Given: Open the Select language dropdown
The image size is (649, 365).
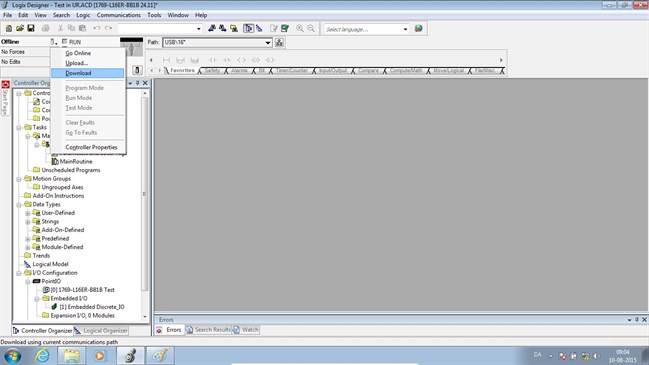Looking at the screenshot, I should pyautogui.click(x=405, y=29).
